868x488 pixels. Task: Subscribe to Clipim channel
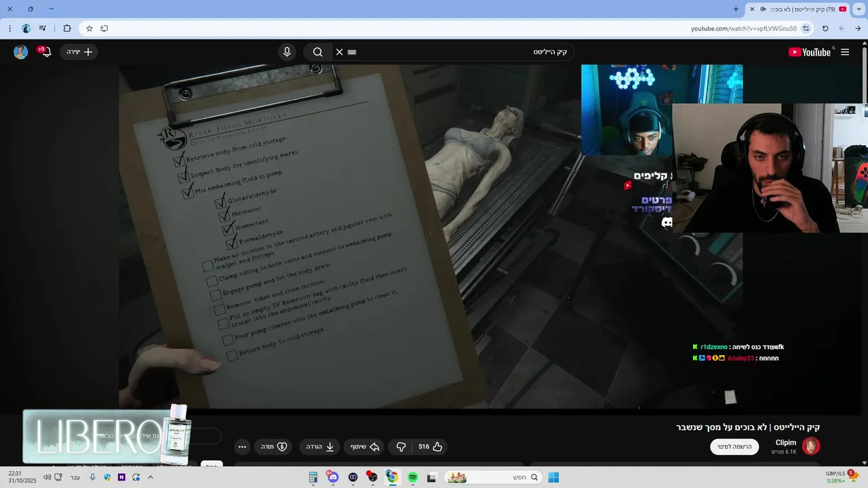(734, 447)
